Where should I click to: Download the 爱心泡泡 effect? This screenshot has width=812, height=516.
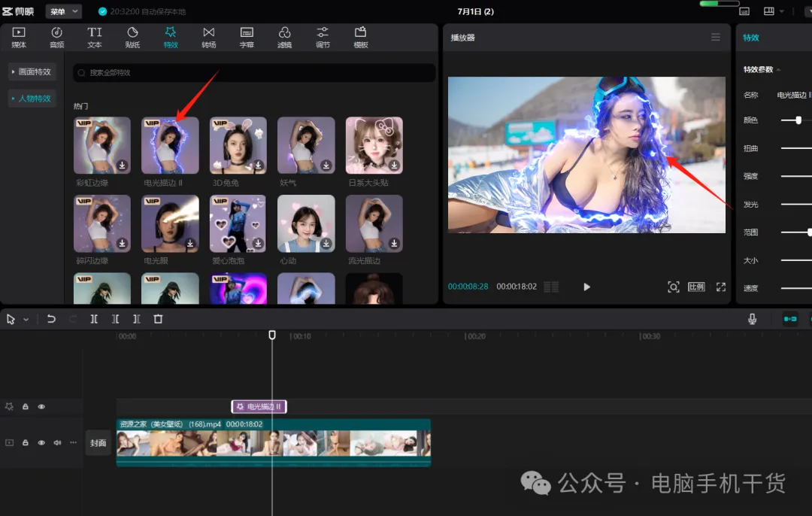(x=259, y=243)
